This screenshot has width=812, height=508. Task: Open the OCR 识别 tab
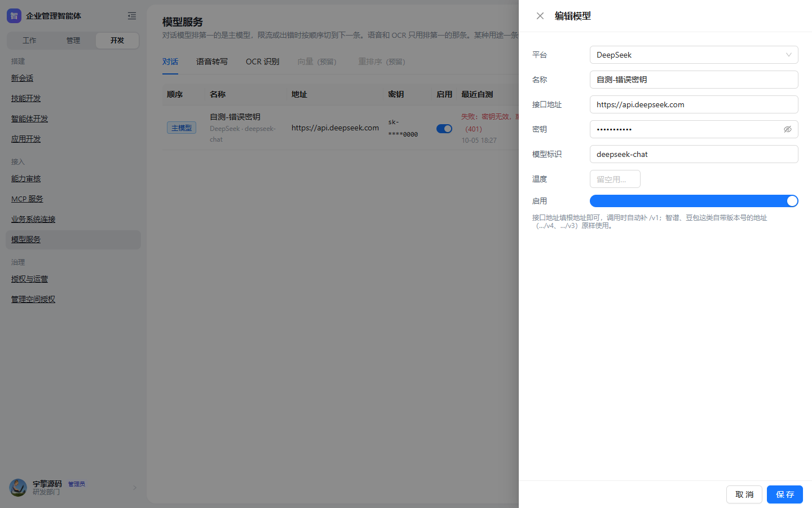pos(262,62)
